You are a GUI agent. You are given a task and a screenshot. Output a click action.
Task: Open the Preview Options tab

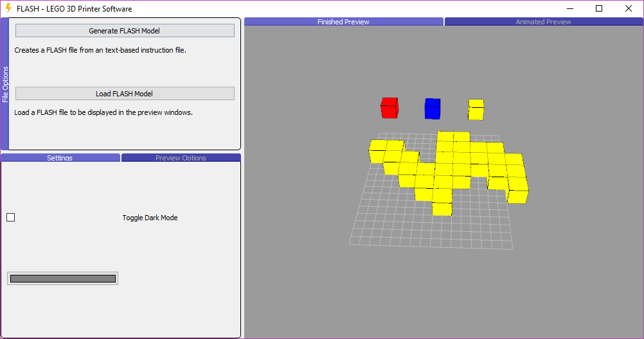(181, 157)
